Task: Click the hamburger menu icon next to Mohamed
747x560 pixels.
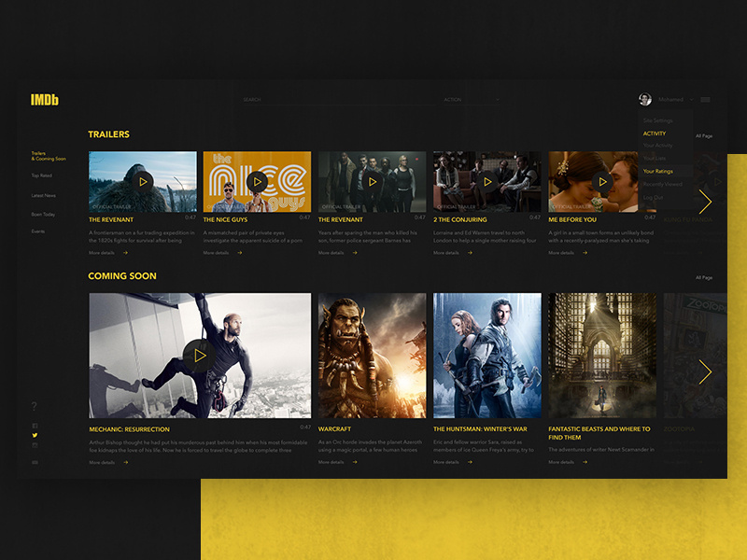Action: 706,100
